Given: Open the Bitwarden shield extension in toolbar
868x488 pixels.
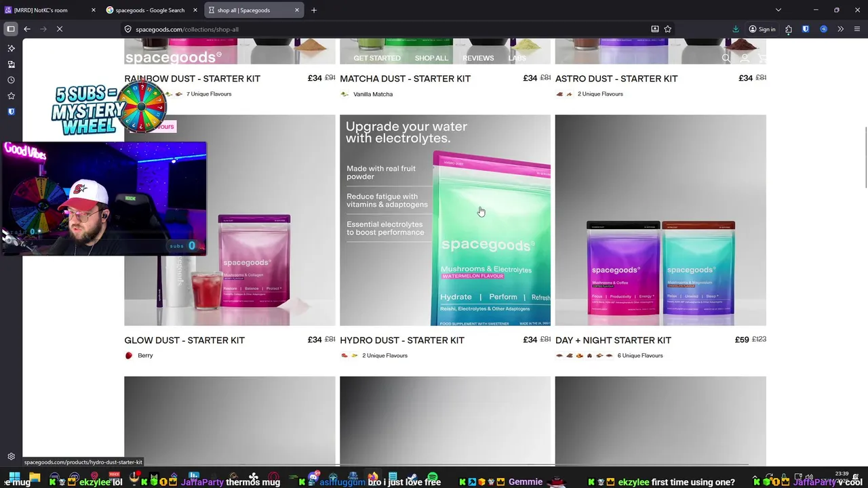Looking at the screenshot, I should coord(806,29).
